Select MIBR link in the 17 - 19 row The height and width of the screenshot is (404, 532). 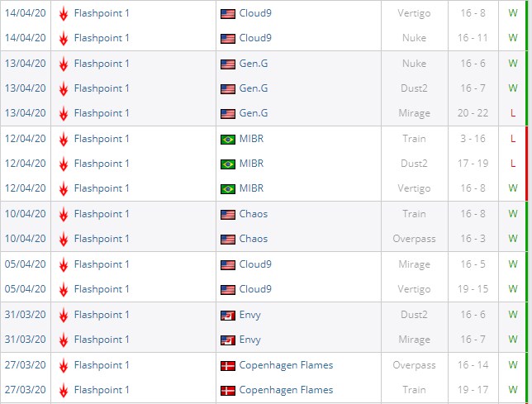251,164
